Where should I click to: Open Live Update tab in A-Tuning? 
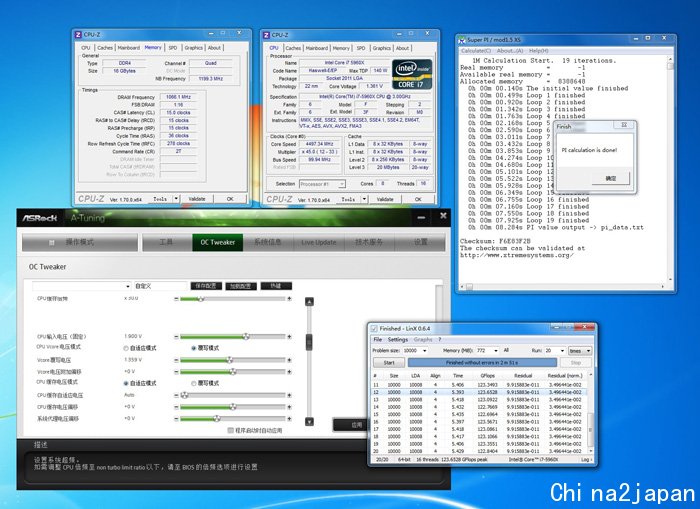coord(318,242)
